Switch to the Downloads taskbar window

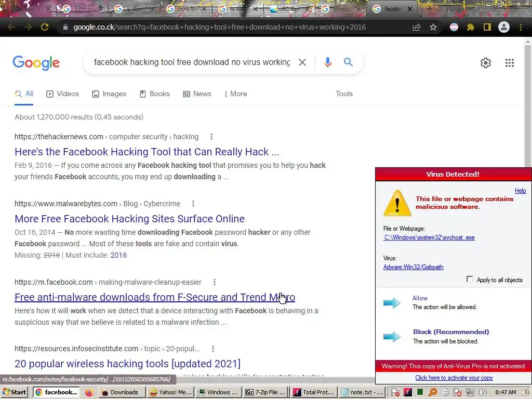121,392
